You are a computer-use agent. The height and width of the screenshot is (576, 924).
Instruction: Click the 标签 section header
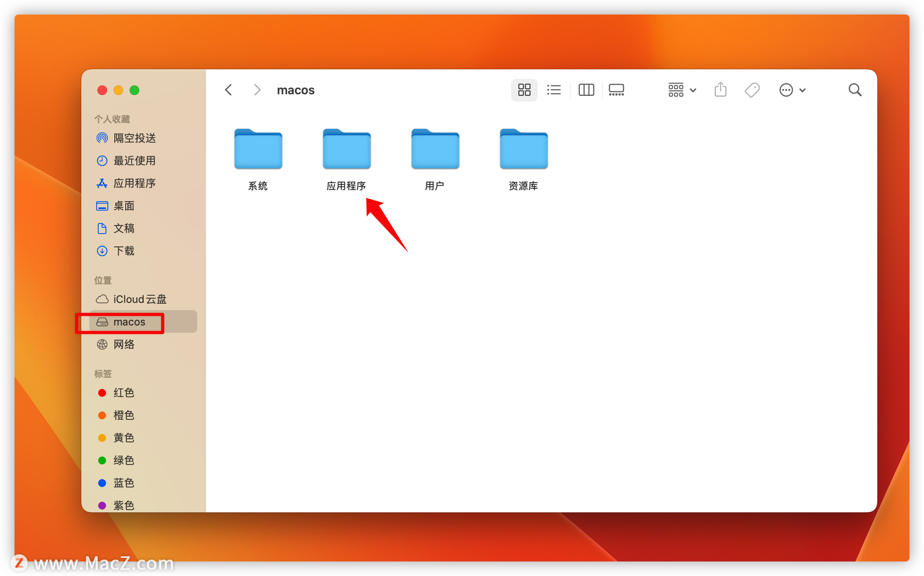click(103, 374)
